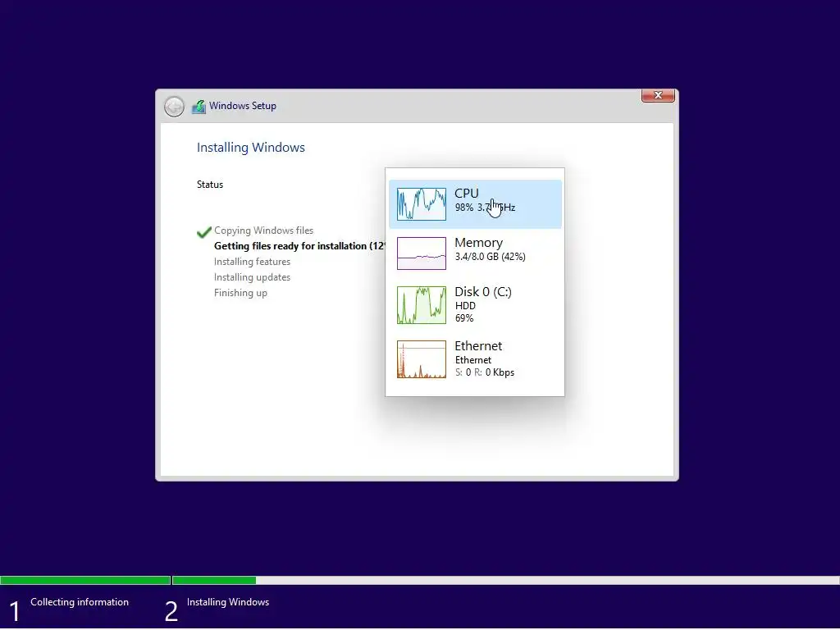Select the Memory performance item
Screen dimensions: 840x630
[x=475, y=253]
